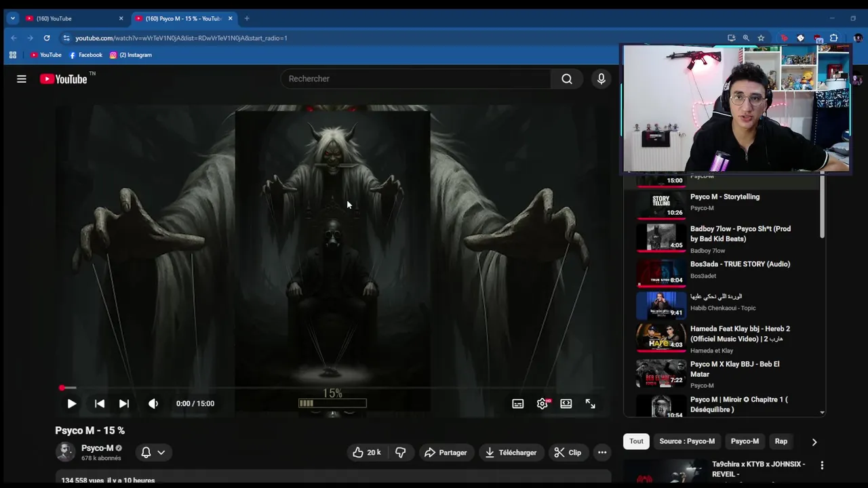The height and width of the screenshot is (488, 868).
Task: Open the tab search dropdown arrow
Action: coord(12,18)
